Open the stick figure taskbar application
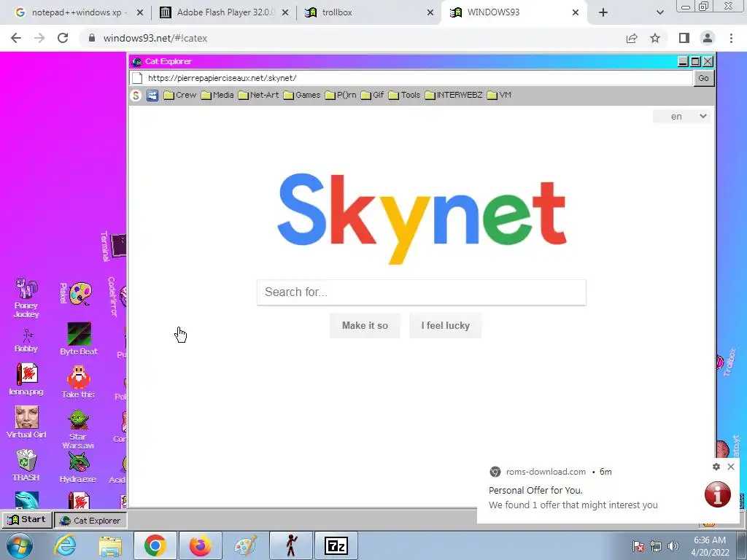The height and width of the screenshot is (560, 747). click(290, 545)
